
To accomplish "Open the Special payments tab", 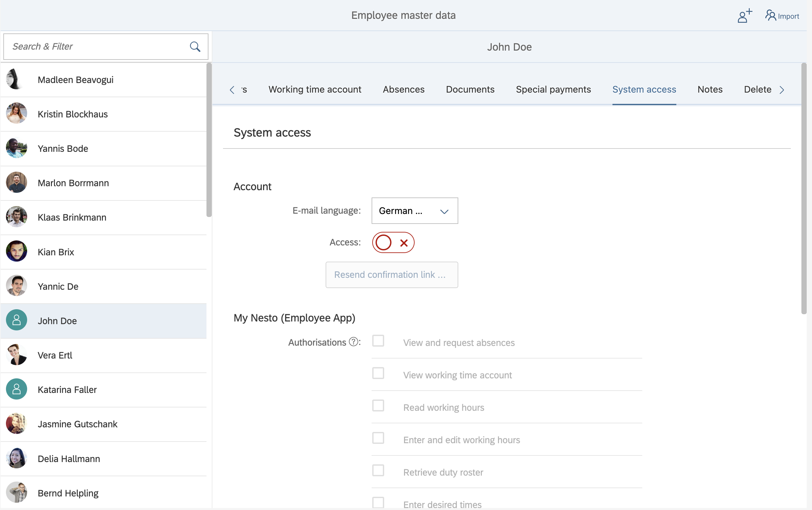I will [553, 89].
